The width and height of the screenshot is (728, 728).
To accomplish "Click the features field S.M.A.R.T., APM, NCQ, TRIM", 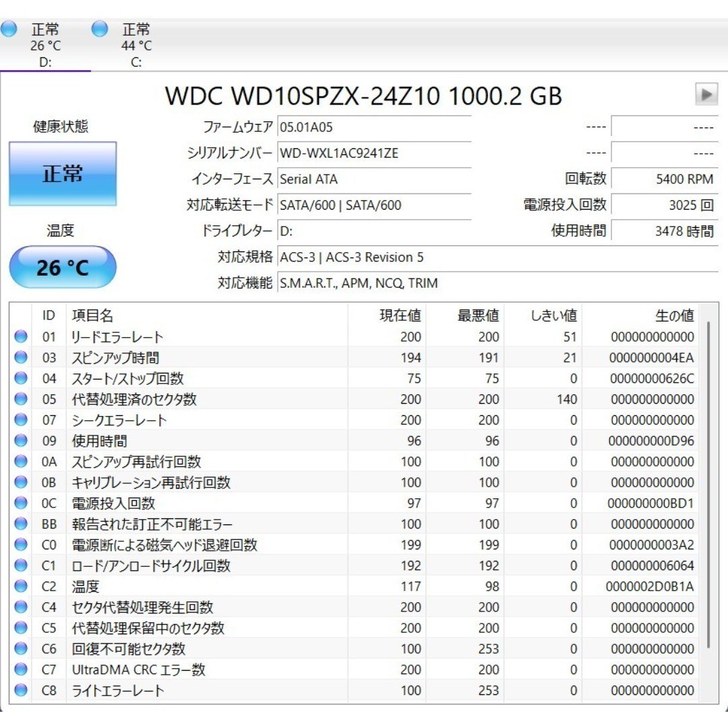I will pos(497,282).
